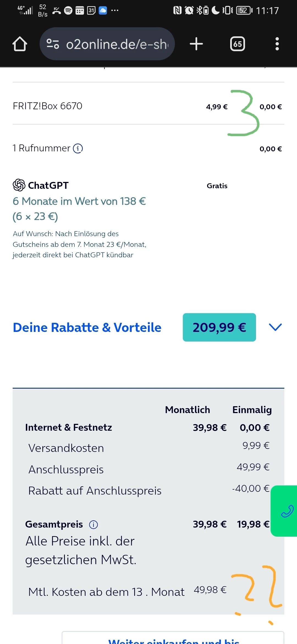This screenshot has width=297, height=644.
Task: Tap the ChatGPT Gratis label
Action: (x=217, y=186)
